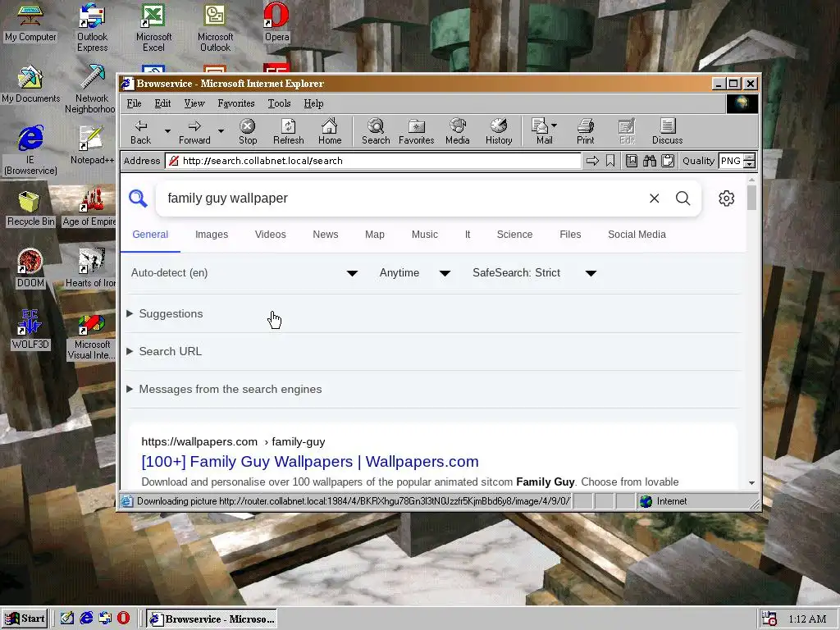840x630 pixels.
Task: Submit search with the magnifier icon in the search box
Action: pyautogui.click(x=683, y=199)
